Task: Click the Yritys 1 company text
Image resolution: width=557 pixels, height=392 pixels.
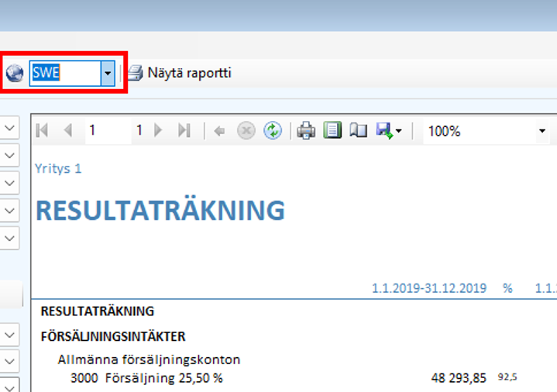Action: (x=58, y=168)
